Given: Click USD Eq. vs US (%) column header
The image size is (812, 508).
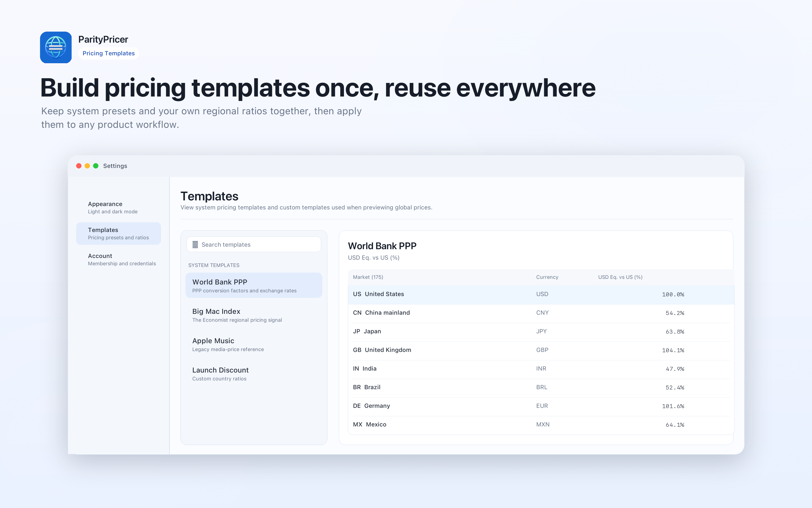Looking at the screenshot, I should pyautogui.click(x=620, y=277).
